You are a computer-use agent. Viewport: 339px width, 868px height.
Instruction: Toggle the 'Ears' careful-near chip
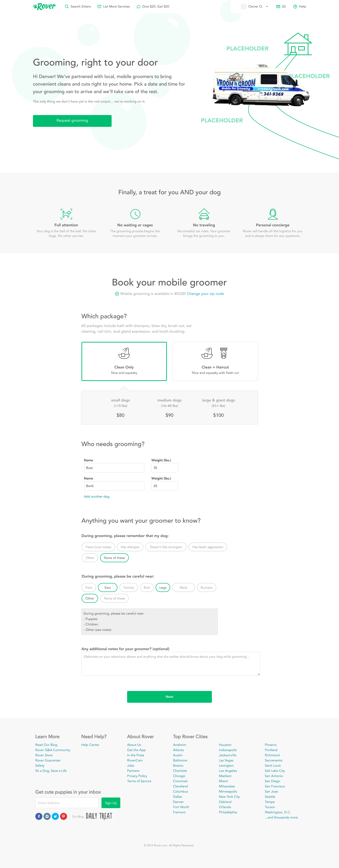tap(108, 587)
